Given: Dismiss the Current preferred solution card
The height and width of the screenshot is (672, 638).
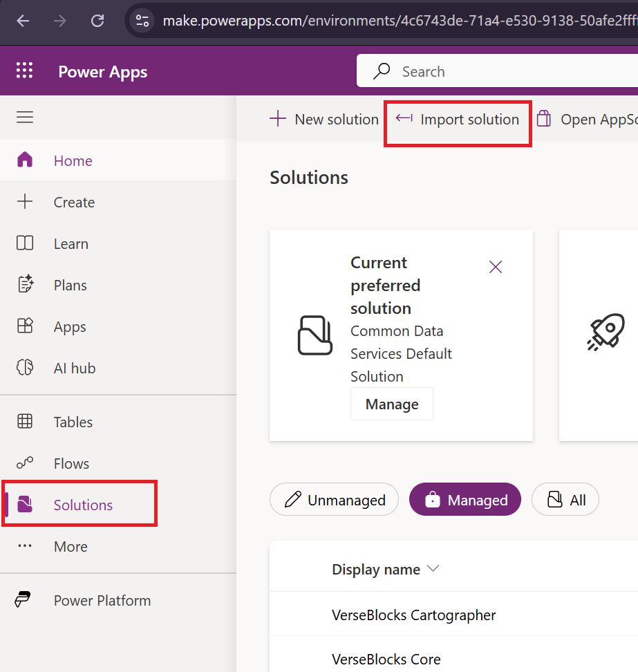Looking at the screenshot, I should pyautogui.click(x=496, y=267).
